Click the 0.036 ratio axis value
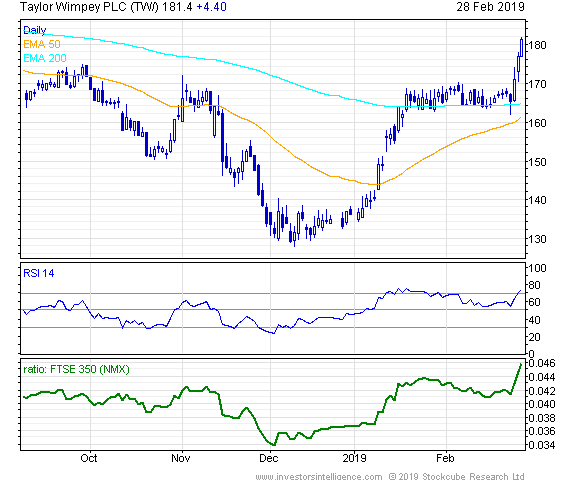Screen dimensions: 575x480 542,431
